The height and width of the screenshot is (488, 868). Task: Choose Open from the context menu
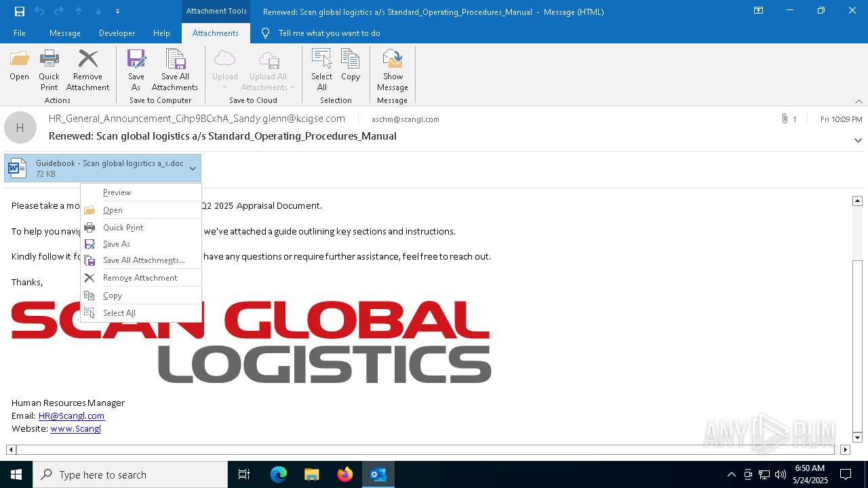(x=141, y=210)
